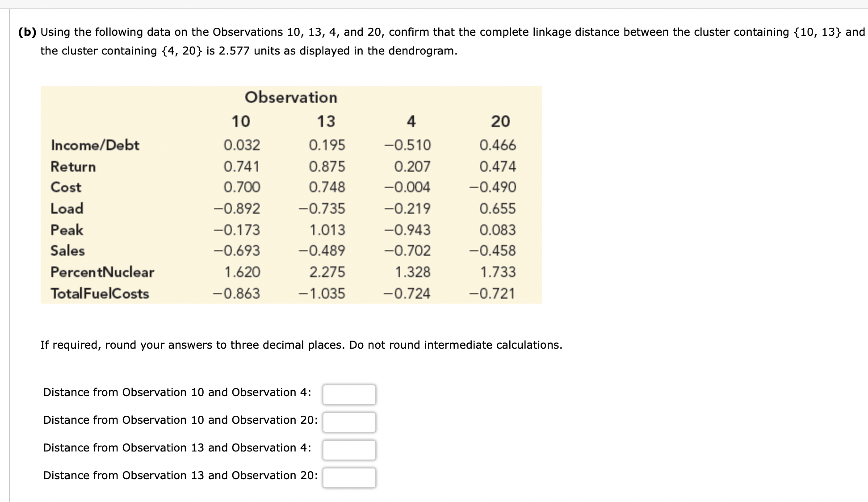This screenshot has width=868, height=502.
Task: Select the value 2.275 in the table
Action: coord(327,272)
